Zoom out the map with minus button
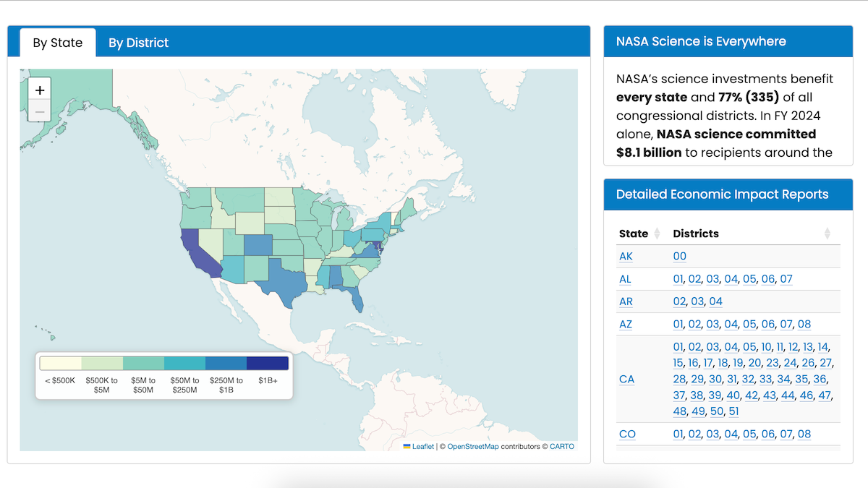Screen dimensions: 868x488 (40, 112)
